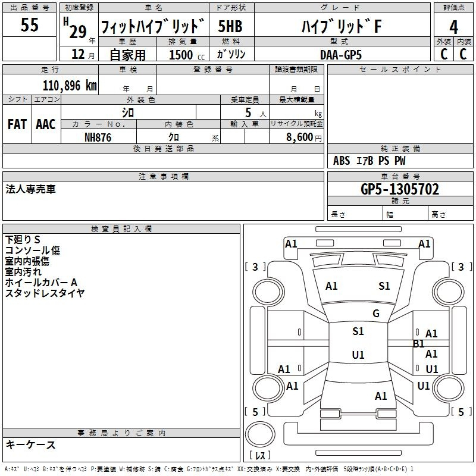This screenshot has width=476, height=476.
Task: Select the 車検 header
Action: [x=128, y=70]
